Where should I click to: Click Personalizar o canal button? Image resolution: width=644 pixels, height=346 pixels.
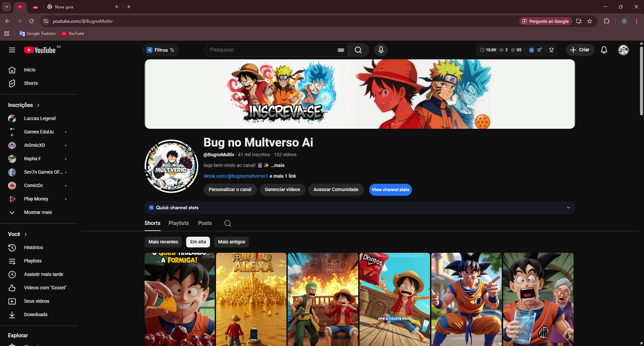click(230, 189)
